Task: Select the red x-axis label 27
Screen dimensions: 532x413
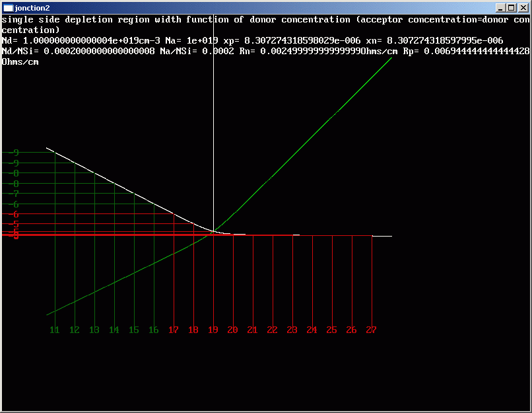Action: point(371,330)
